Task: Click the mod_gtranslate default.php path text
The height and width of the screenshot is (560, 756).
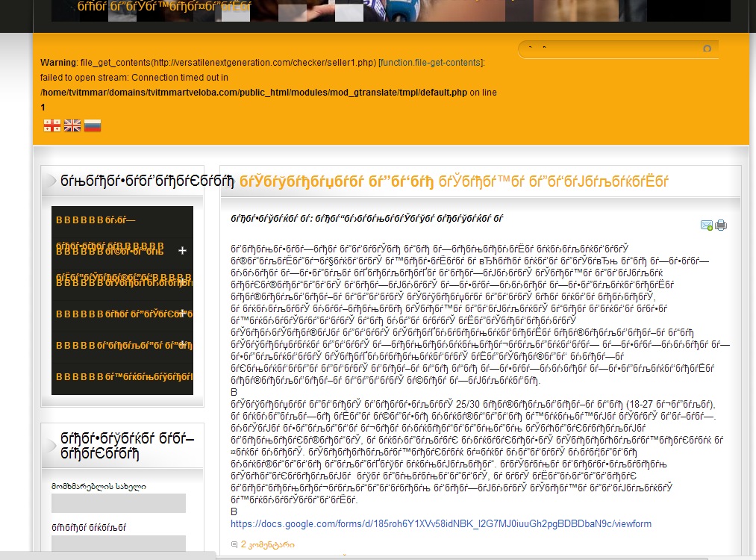Action: coord(254,93)
